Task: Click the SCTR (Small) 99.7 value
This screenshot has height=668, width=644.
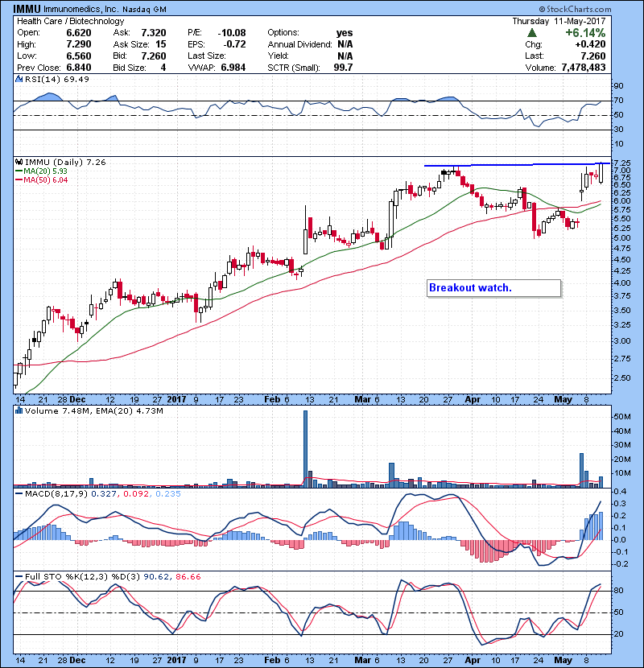Action: [343, 68]
